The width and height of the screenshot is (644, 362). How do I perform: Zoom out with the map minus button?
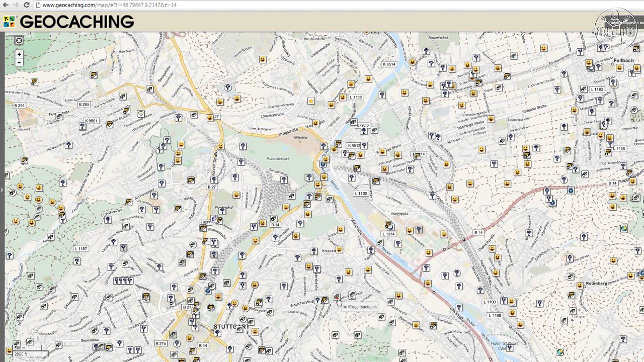coord(19,62)
